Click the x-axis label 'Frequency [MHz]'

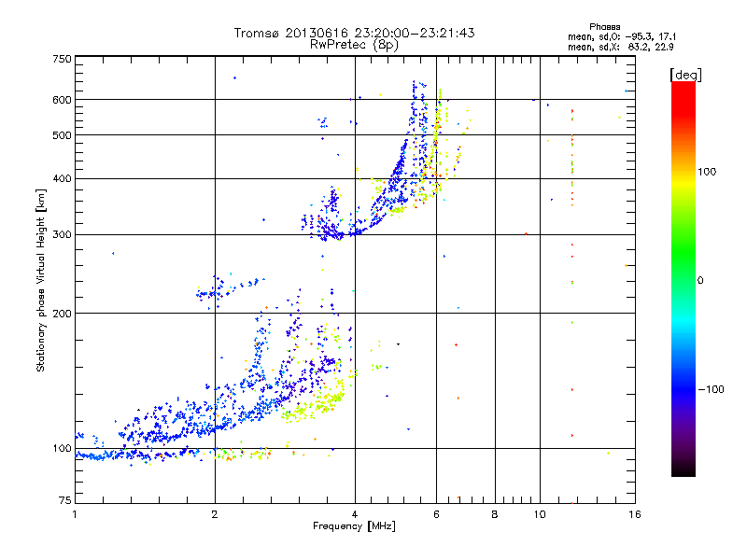(x=354, y=526)
